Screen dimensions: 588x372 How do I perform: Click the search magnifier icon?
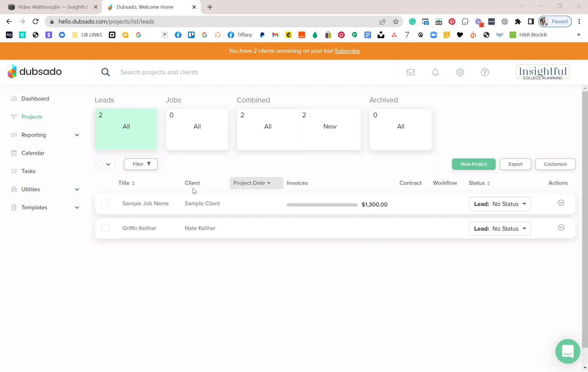coord(105,72)
